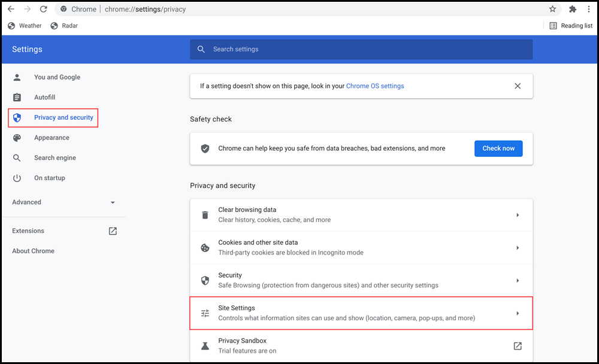Open Privacy Sandbox
This screenshot has width=599, height=364.
[361, 345]
